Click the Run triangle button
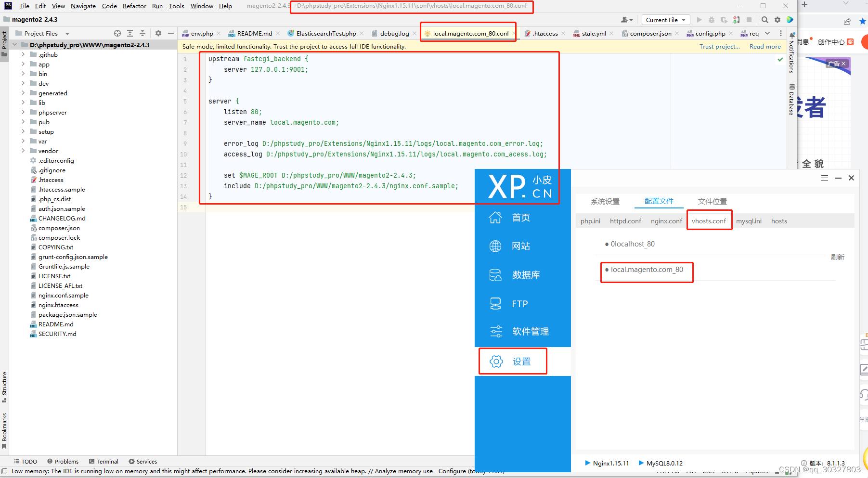This screenshot has height=478, width=868. (699, 20)
